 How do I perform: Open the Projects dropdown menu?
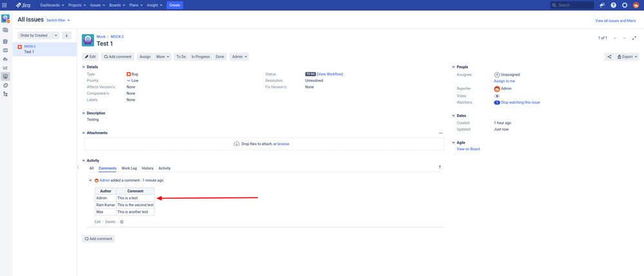77,5
